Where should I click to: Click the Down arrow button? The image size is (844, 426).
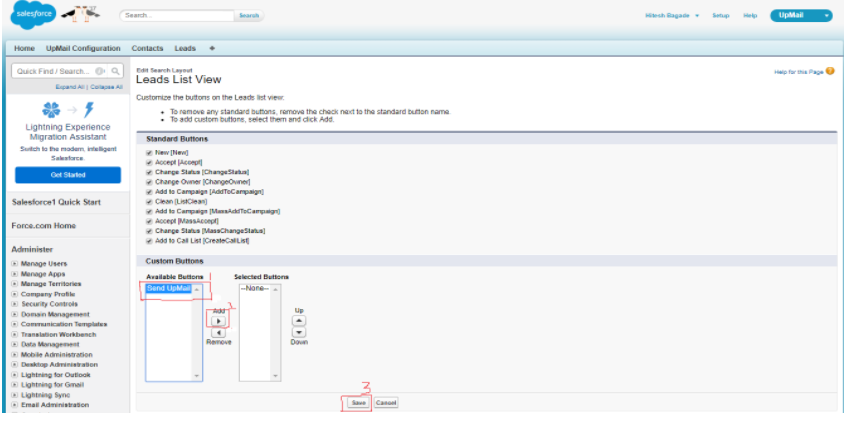(x=299, y=332)
